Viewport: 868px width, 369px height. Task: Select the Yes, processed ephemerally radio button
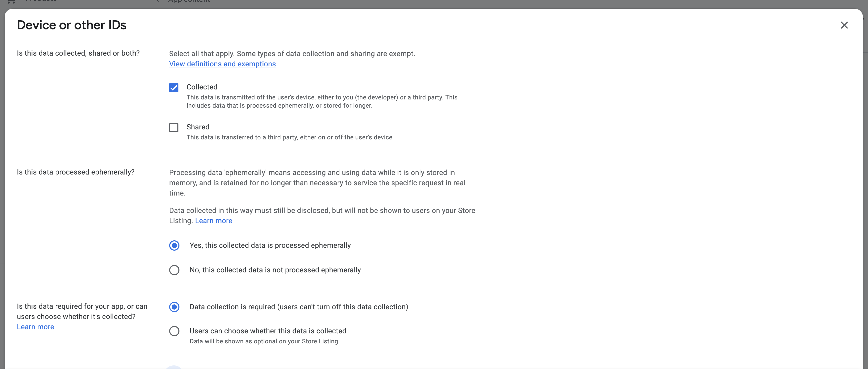click(x=174, y=245)
